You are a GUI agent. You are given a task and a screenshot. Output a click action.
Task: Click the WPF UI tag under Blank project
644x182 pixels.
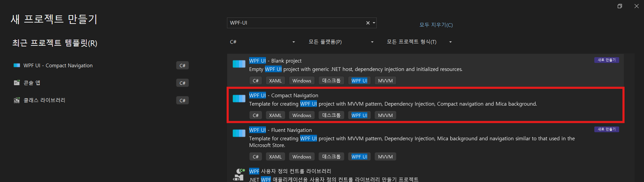[x=359, y=81]
